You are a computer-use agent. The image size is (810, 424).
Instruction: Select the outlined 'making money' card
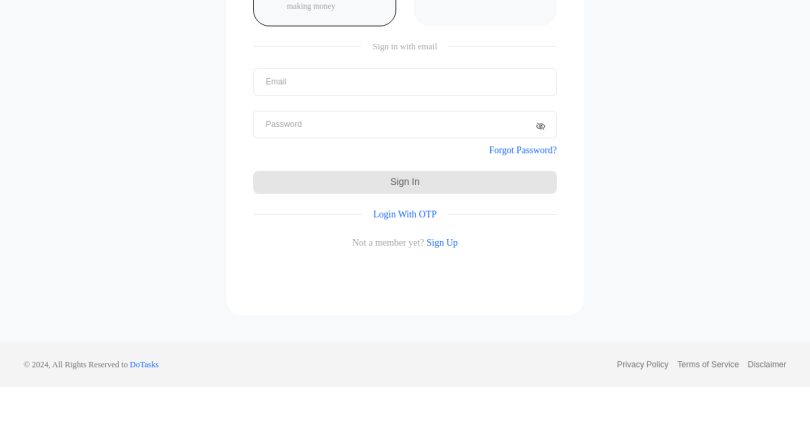324,12
